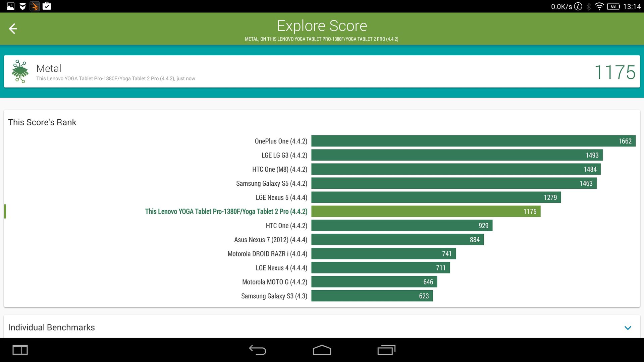Open the shield notification icon

coord(22,6)
